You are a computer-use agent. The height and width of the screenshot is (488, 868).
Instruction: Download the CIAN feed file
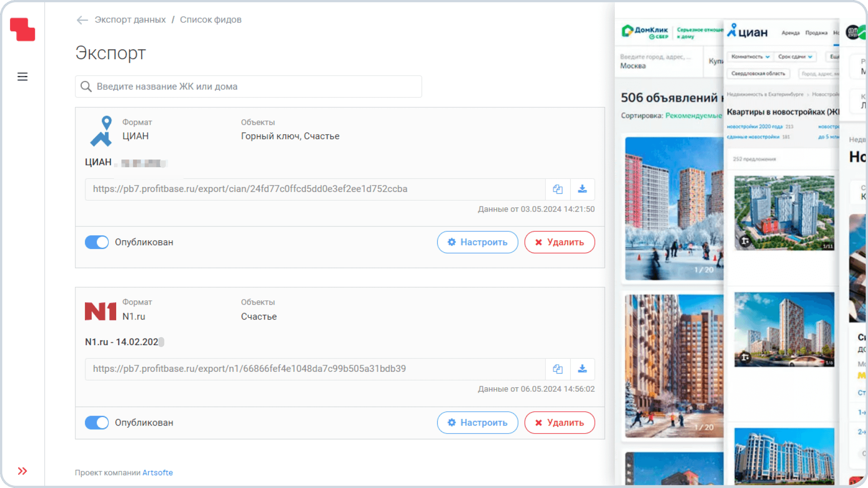[x=582, y=189]
